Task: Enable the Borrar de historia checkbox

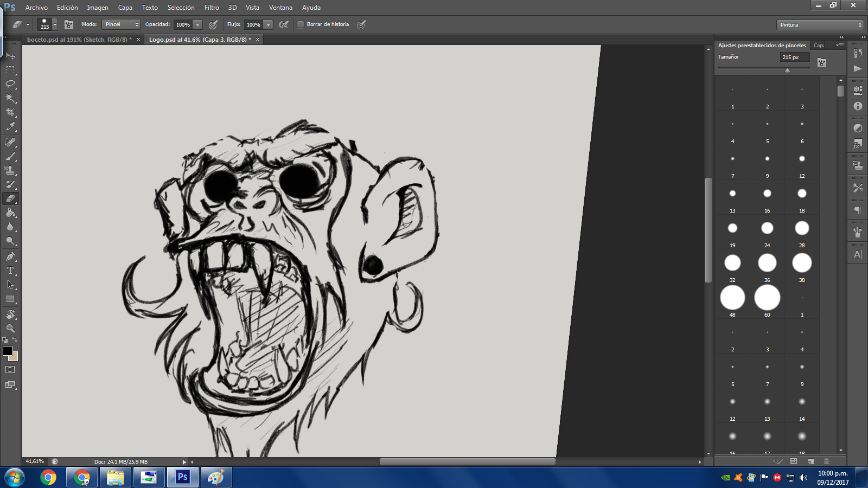Action: 301,24
